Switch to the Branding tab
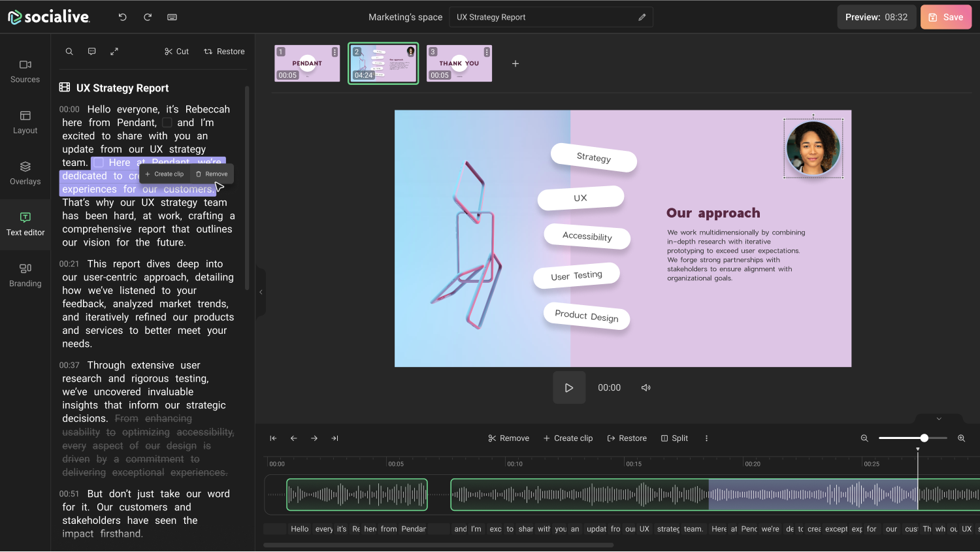The image size is (980, 552). click(x=25, y=275)
